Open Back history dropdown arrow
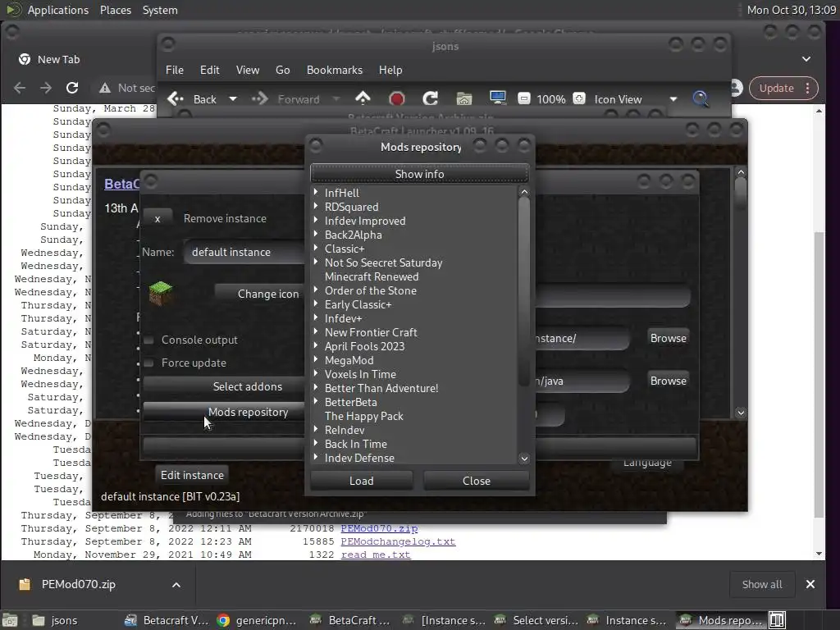 (233, 99)
